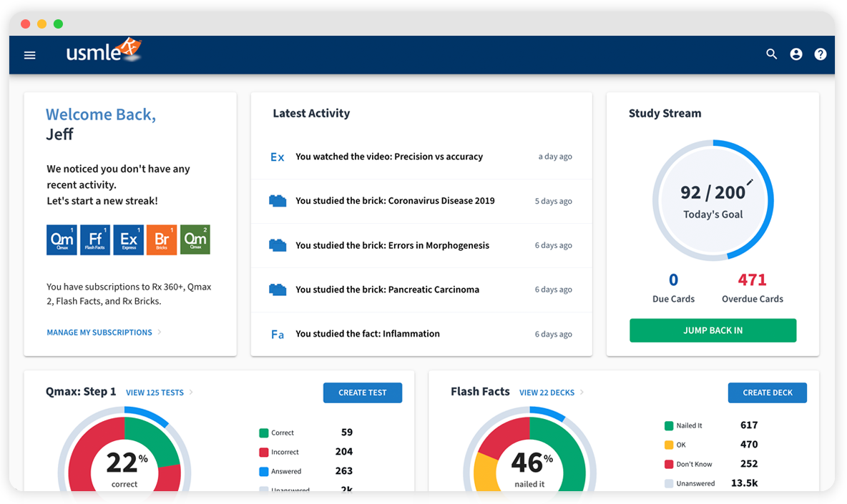Image resolution: width=847 pixels, height=504 pixels.
Task: Click the Fa icon beside Inflammation
Action: click(277, 335)
